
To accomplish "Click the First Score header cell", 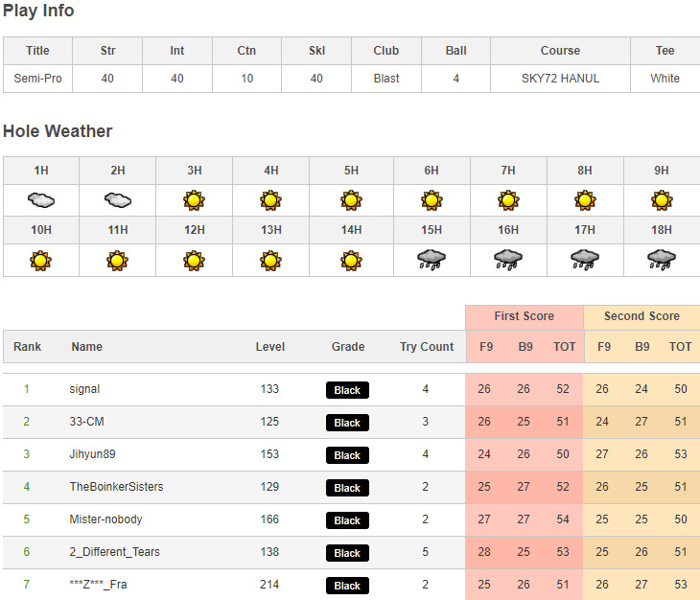I will [x=524, y=316].
